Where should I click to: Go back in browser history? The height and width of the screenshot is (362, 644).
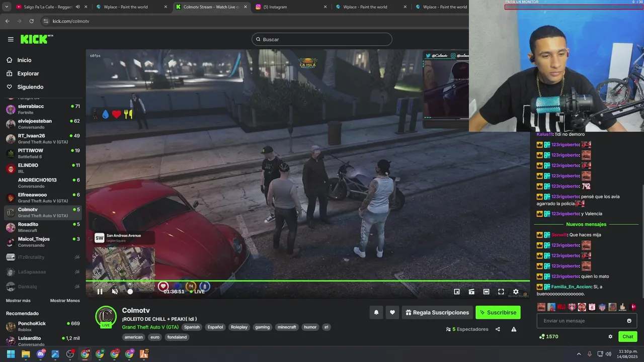7,21
